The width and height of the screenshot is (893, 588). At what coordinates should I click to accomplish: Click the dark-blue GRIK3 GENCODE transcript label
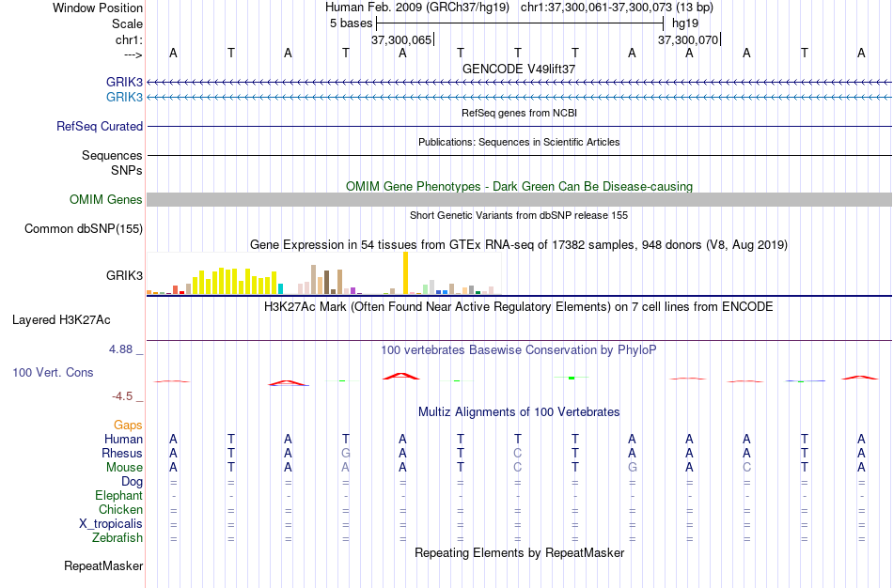pyautogui.click(x=124, y=82)
